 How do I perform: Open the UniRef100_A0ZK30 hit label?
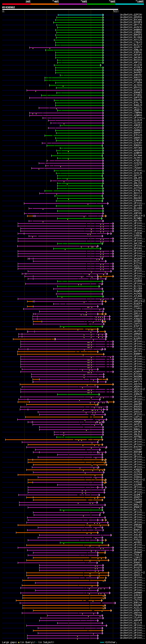(x=131, y=27)
